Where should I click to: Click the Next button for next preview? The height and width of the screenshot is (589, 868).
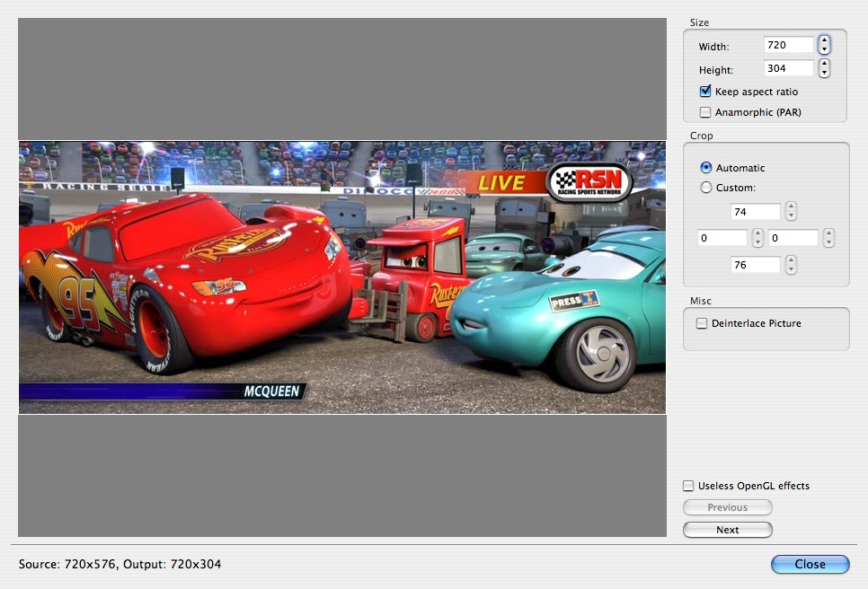[728, 529]
